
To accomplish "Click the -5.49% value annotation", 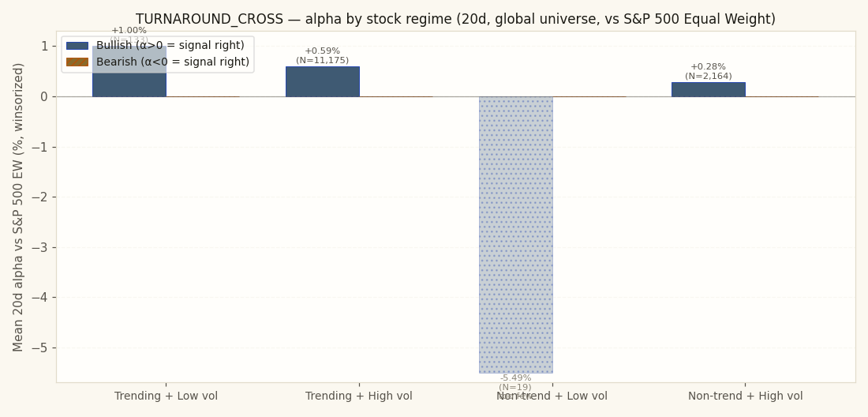I will pyautogui.click(x=515, y=378).
